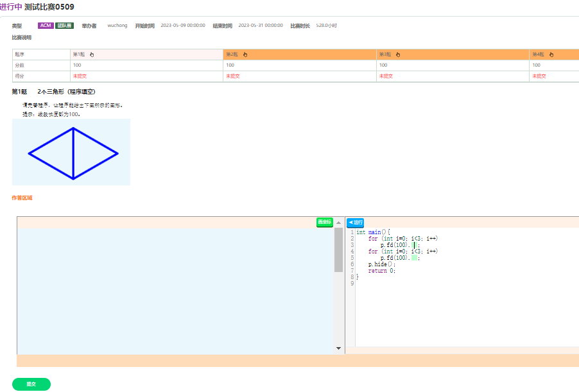This screenshot has height=392, width=579.
Task: Click the organizer name wuchong
Action: click(117, 26)
